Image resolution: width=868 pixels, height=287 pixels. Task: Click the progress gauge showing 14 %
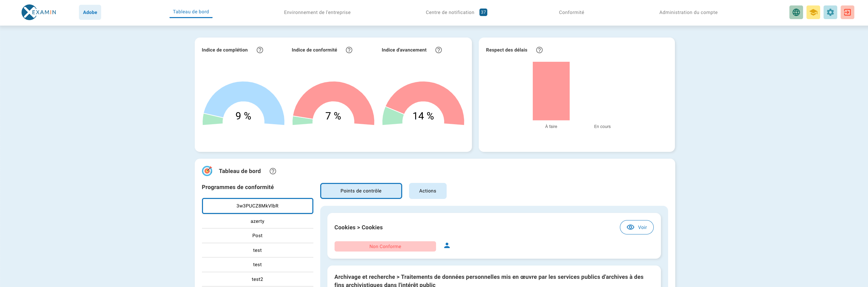423,103
